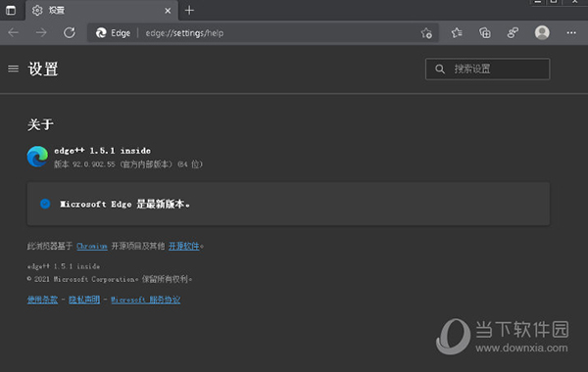Refresh the current page

70,33
